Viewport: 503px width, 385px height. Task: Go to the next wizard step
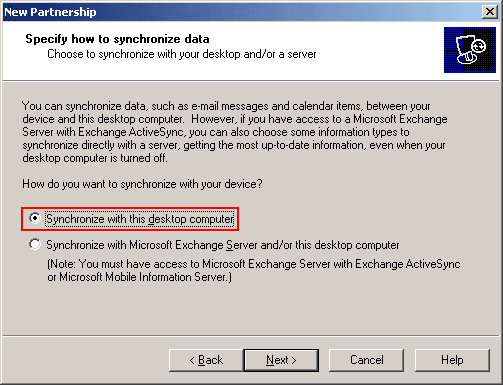(x=281, y=360)
